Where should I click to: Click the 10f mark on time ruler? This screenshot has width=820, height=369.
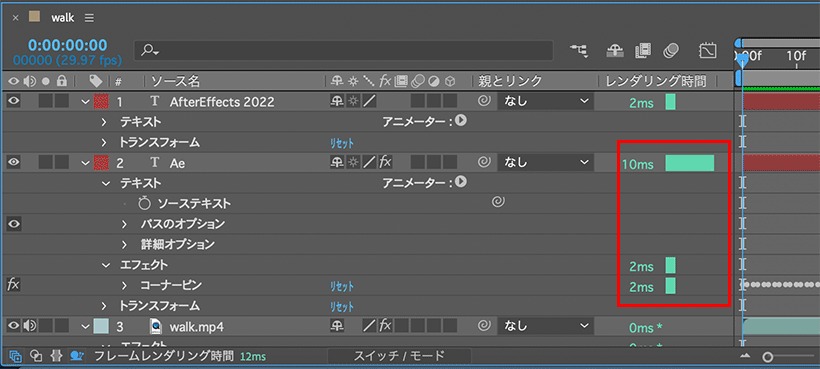(x=796, y=56)
